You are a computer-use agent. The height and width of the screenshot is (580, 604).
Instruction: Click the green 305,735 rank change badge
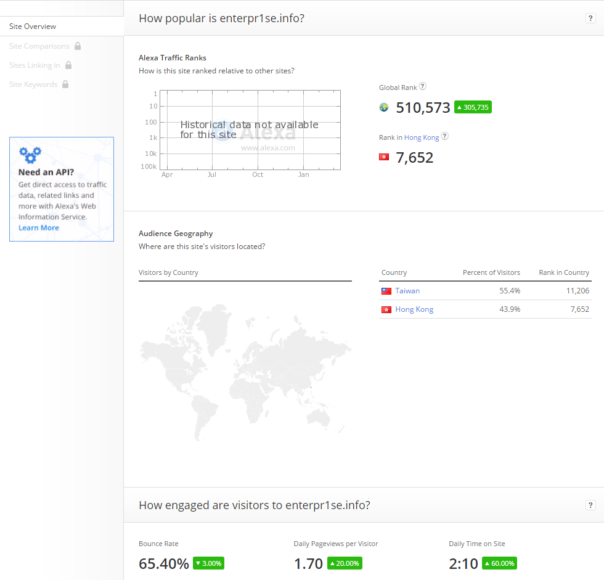[x=473, y=107]
